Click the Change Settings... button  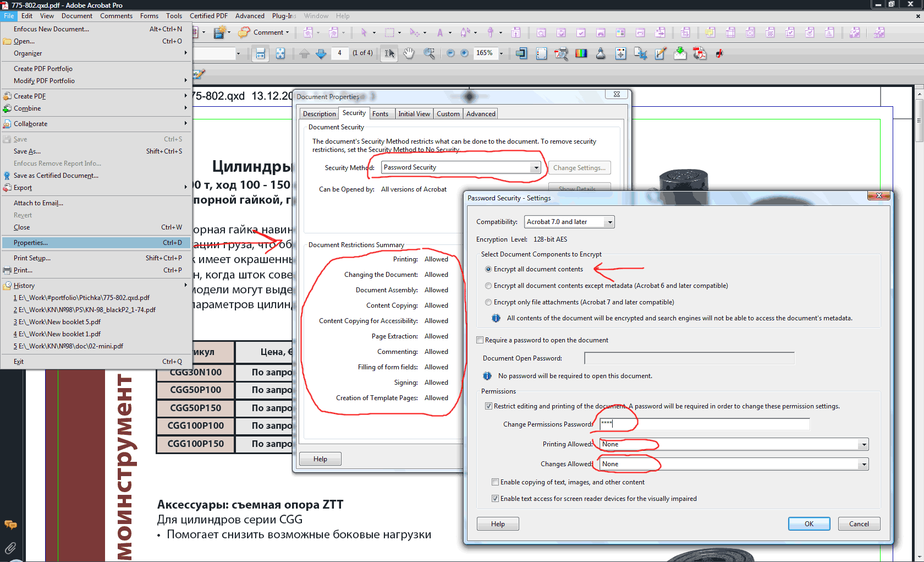580,168
